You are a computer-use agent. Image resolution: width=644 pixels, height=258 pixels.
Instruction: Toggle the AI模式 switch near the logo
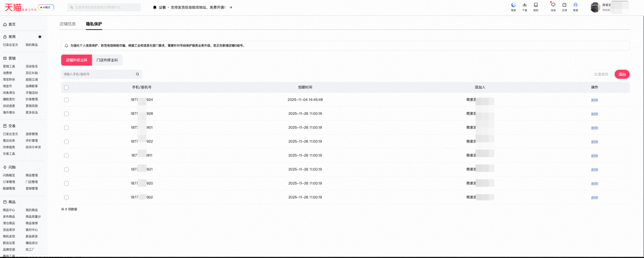pyautogui.click(x=46, y=7)
